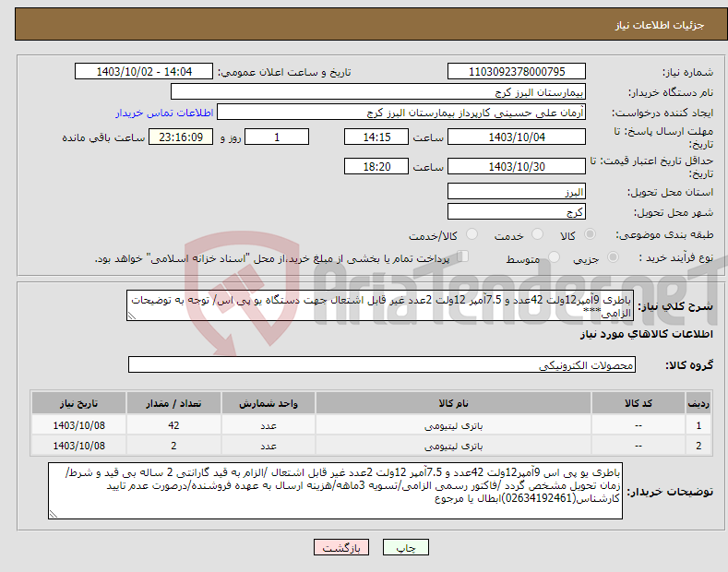Click delivery province field البرز

coord(517,191)
